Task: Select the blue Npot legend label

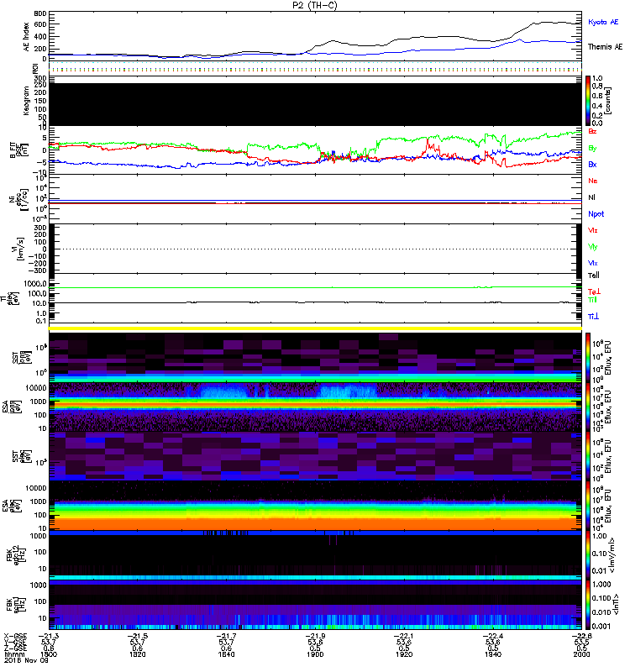Action: coord(596,214)
